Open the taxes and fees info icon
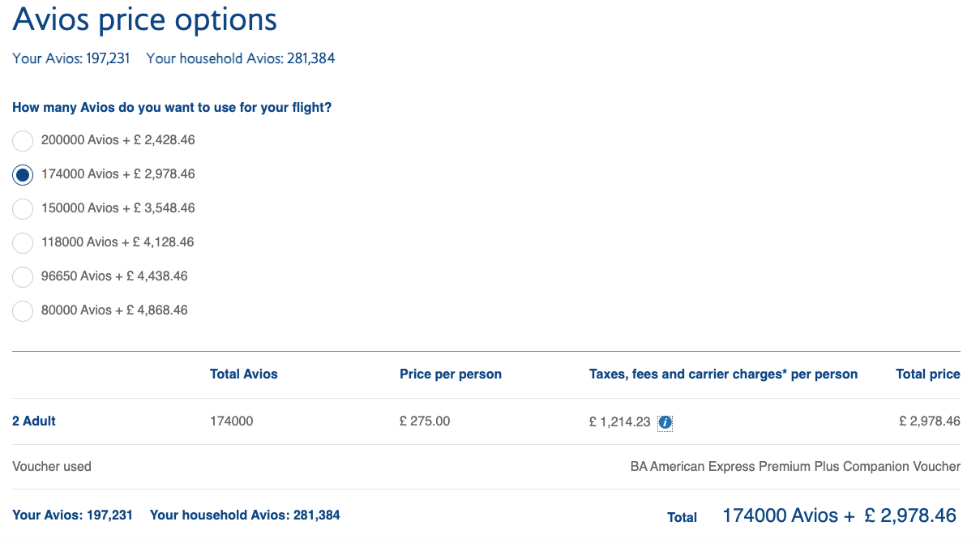The image size is (980, 543). (665, 422)
